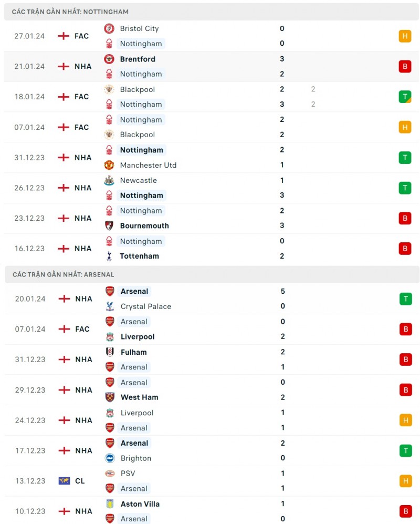
Task: Open the Brighton team name link
Action: pos(135,458)
